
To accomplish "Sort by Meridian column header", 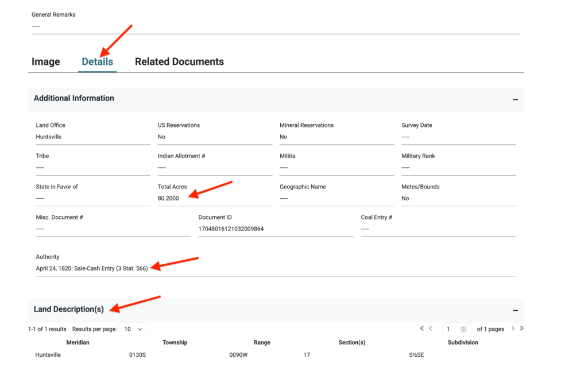I will click(x=78, y=342).
